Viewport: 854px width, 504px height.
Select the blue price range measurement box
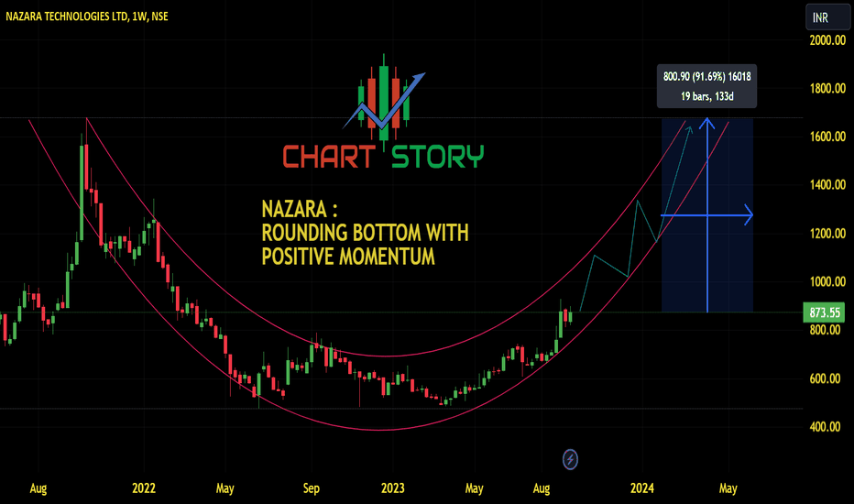click(x=707, y=215)
